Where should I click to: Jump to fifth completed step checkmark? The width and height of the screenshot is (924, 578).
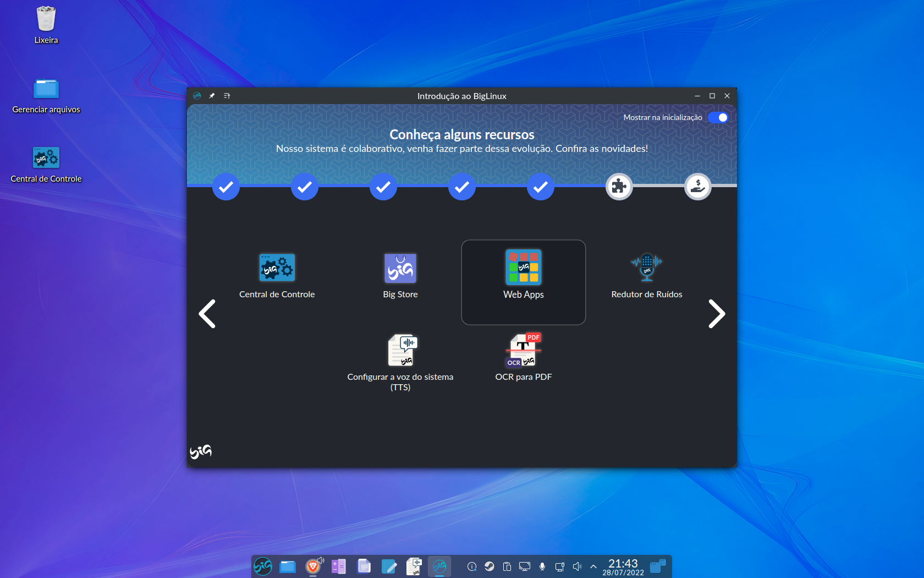pyautogui.click(x=541, y=187)
